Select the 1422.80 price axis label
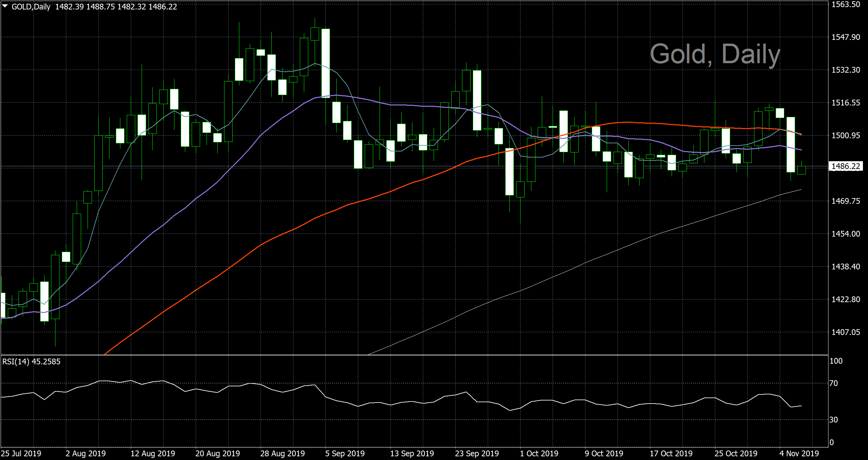868x460 pixels. coord(846,299)
